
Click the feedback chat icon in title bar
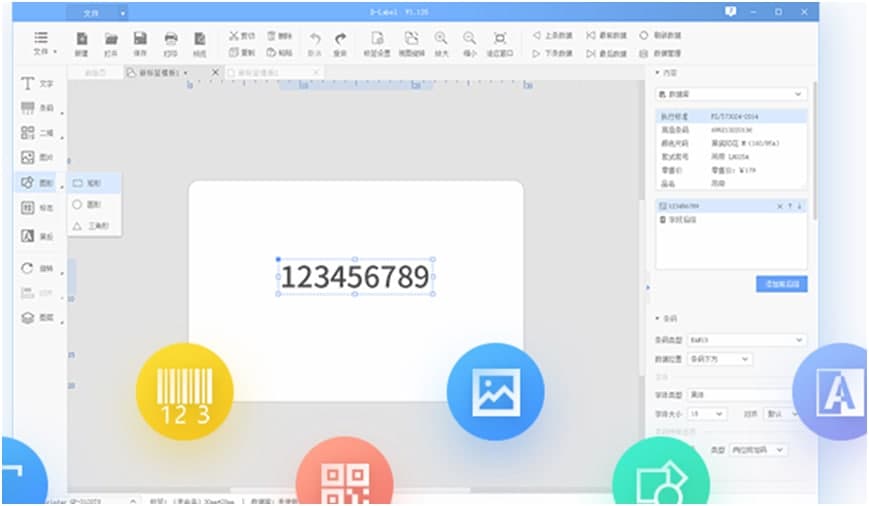pyautogui.click(x=730, y=11)
